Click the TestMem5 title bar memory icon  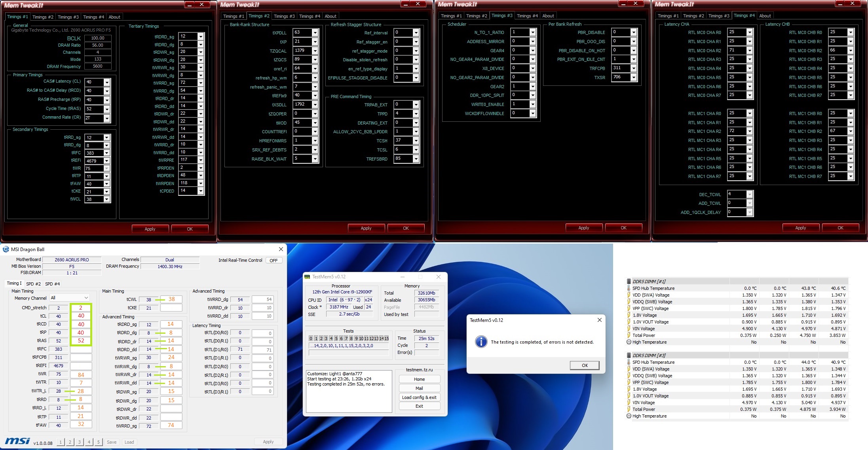coord(308,277)
